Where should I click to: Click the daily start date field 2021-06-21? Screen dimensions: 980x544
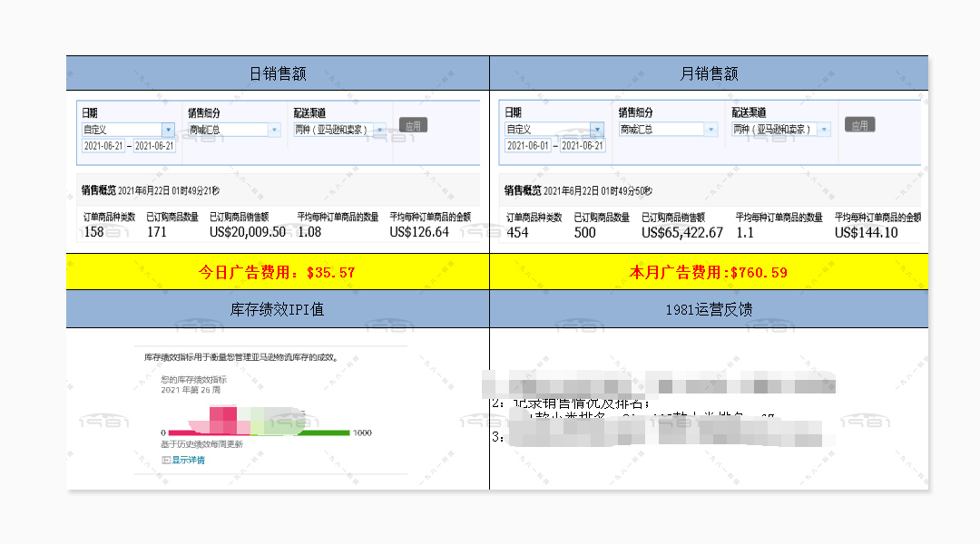point(103,146)
